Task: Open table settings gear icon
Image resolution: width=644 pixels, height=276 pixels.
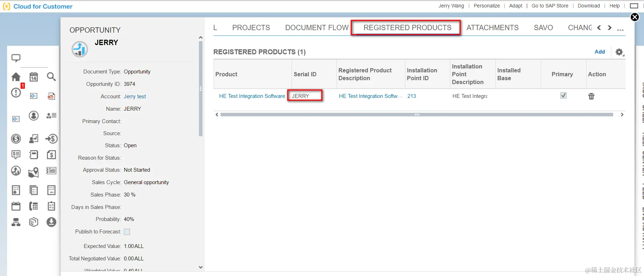Action: click(620, 52)
